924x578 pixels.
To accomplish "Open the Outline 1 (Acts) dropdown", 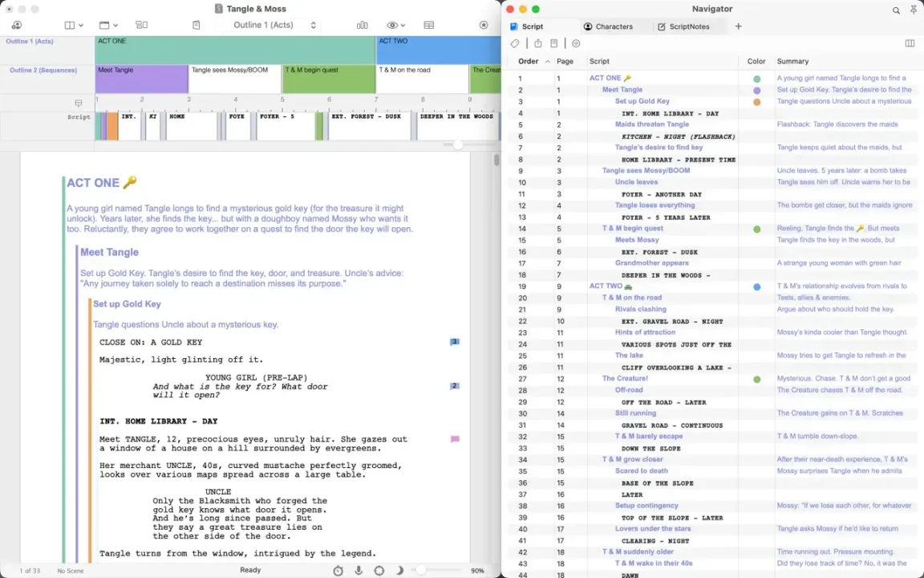I will tap(274, 26).
